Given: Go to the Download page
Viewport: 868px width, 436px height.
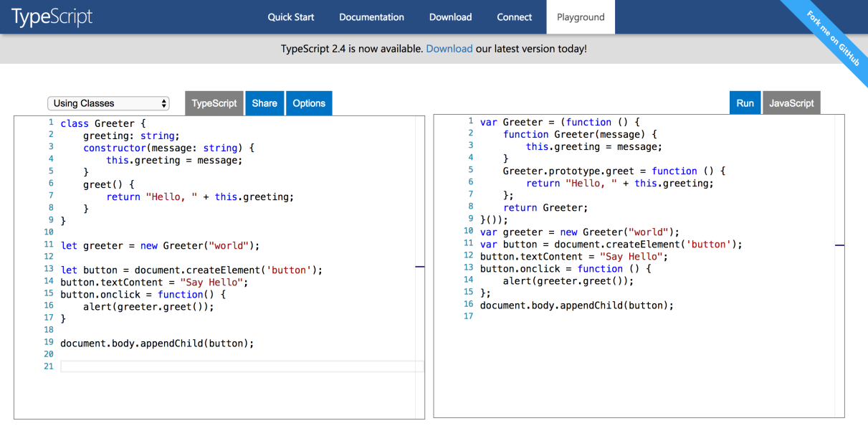Looking at the screenshot, I should click(x=450, y=17).
